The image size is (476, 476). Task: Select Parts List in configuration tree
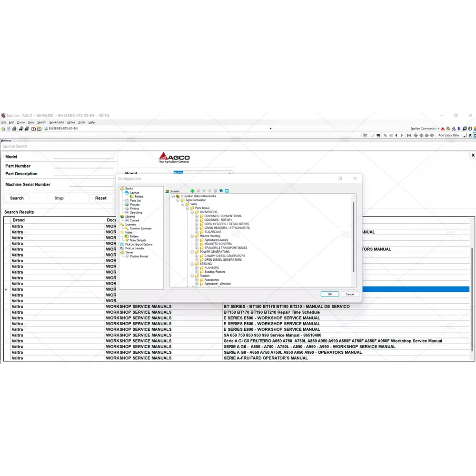pyautogui.click(x=135, y=200)
